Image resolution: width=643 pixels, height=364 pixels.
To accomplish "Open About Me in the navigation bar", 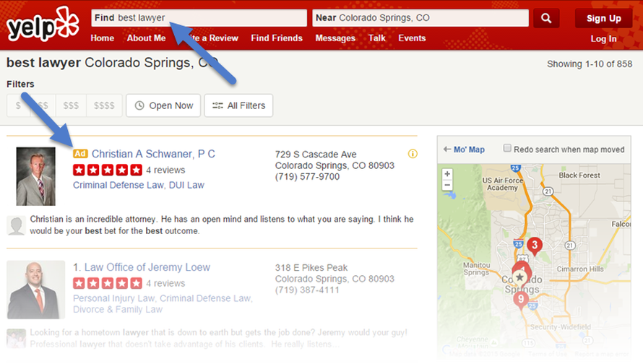I will coord(146,38).
